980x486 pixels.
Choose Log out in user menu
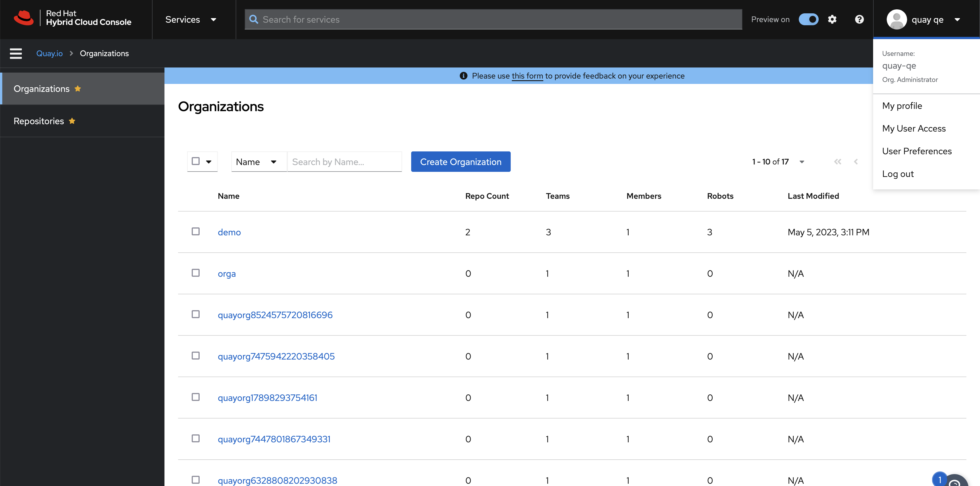(897, 174)
